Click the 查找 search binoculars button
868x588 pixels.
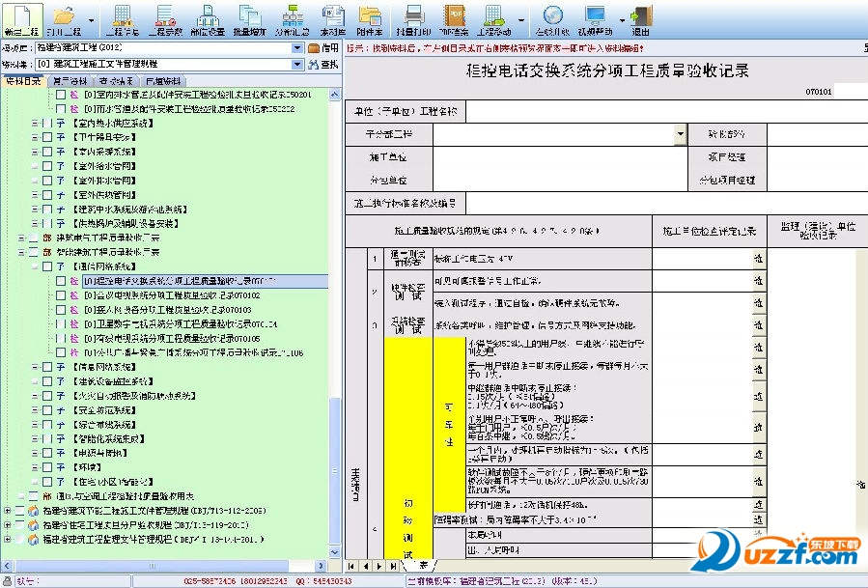pyautogui.click(x=322, y=65)
